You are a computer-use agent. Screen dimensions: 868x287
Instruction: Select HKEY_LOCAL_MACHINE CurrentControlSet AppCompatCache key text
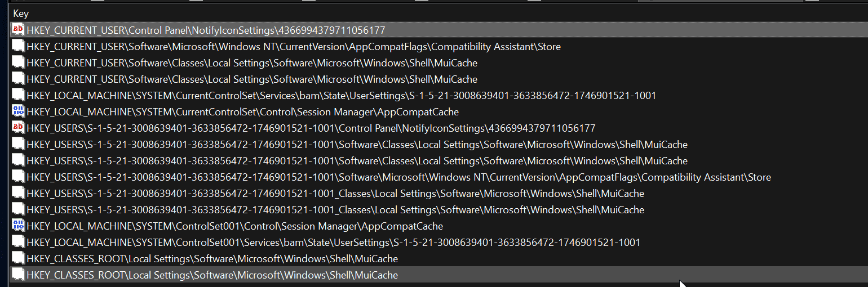(242, 111)
